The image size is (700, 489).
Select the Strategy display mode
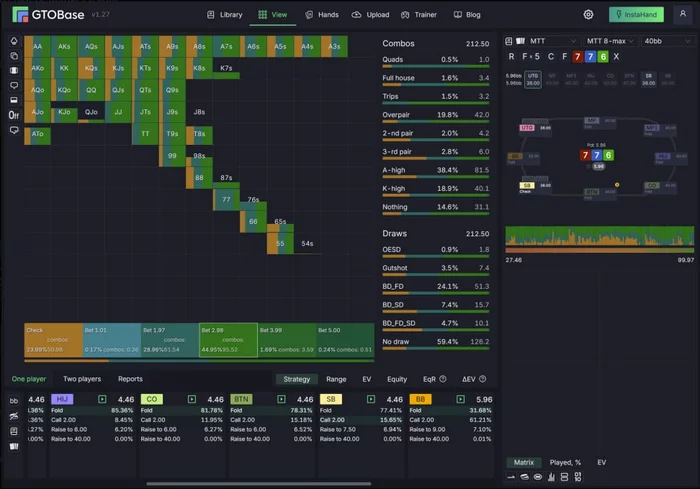click(x=296, y=379)
